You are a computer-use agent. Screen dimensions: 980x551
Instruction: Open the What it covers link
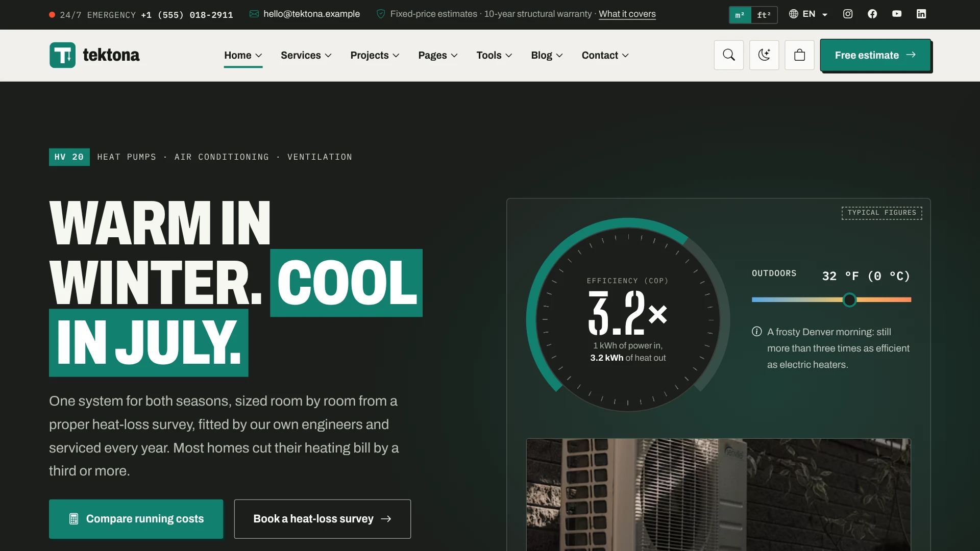pos(627,14)
